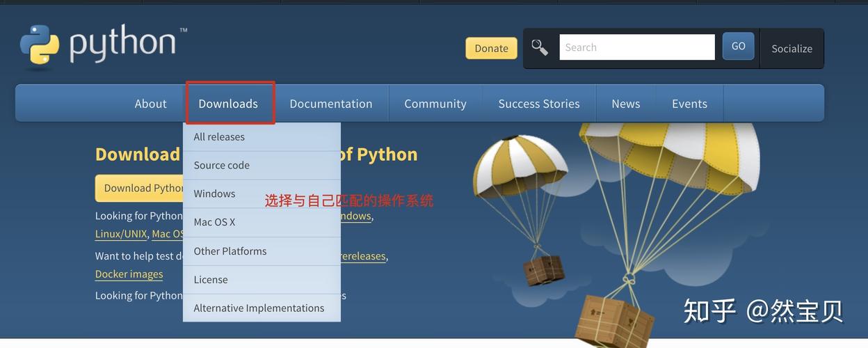The image size is (868, 348).
Task: Follow the Linux/UNIX link
Action: (121, 235)
